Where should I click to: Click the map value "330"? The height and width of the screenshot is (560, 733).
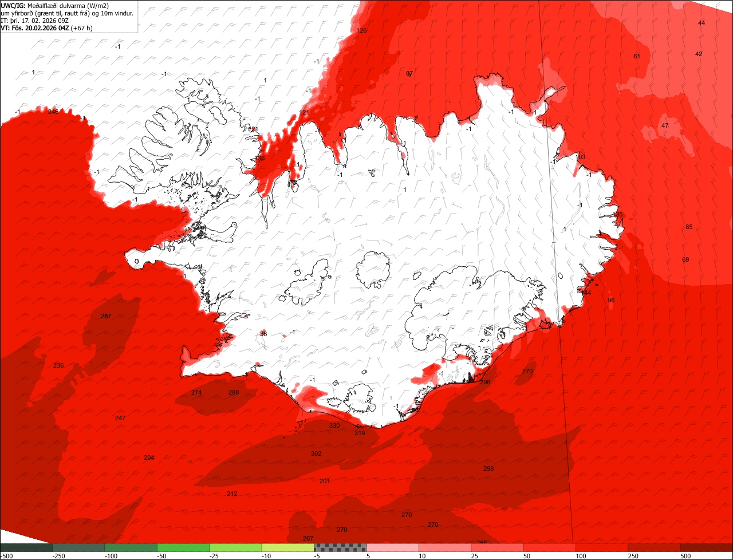tap(334, 426)
